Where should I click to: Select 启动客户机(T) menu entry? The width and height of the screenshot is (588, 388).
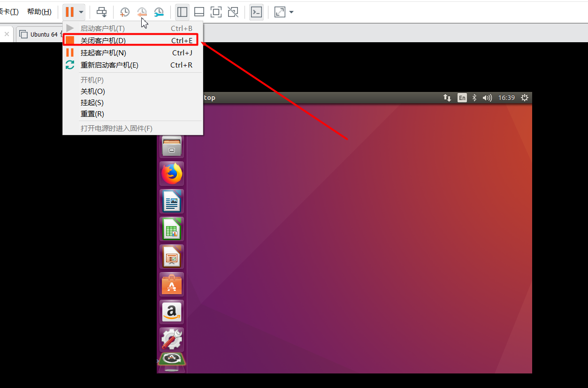133,29
